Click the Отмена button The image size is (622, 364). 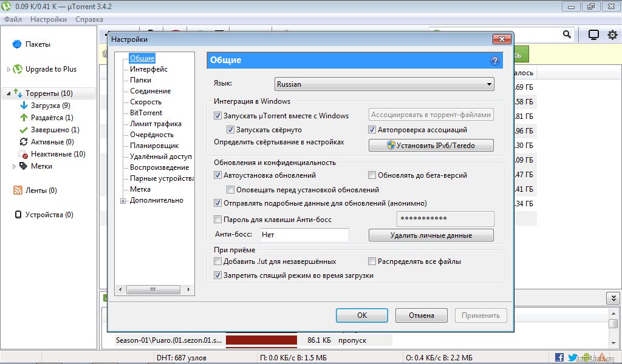(422, 315)
